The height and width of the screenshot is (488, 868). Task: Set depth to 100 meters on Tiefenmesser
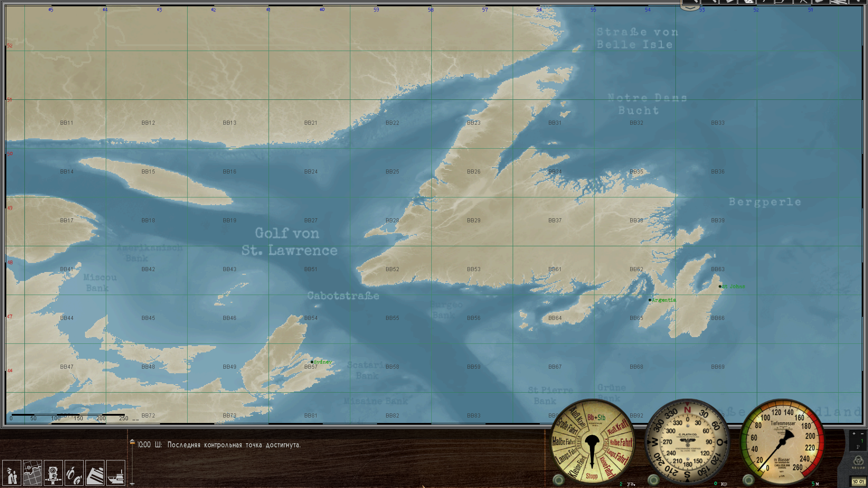765,418
